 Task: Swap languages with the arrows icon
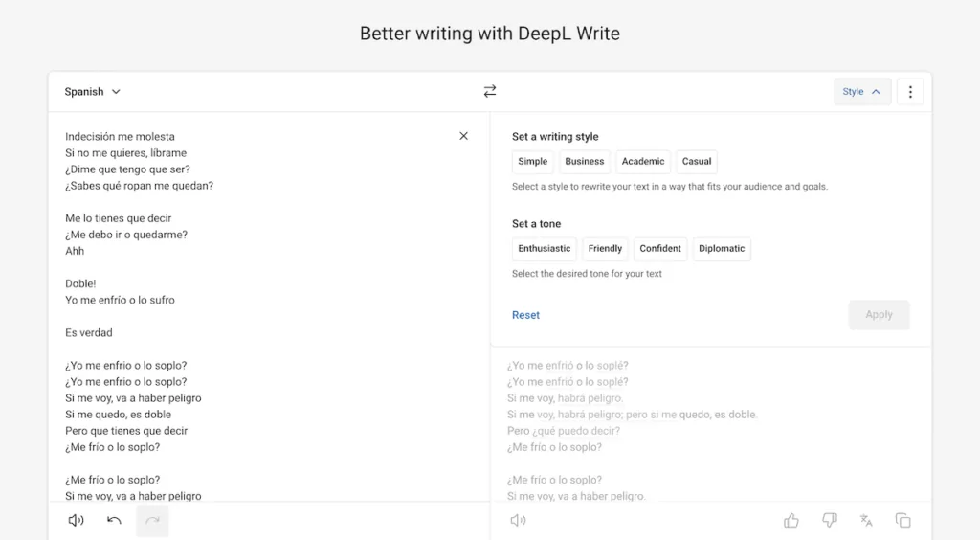490,91
